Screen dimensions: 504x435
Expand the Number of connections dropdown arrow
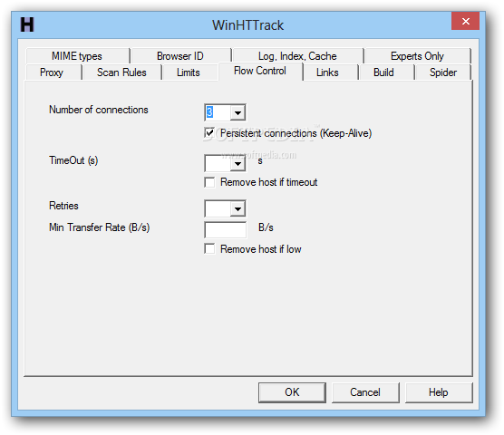pos(237,112)
